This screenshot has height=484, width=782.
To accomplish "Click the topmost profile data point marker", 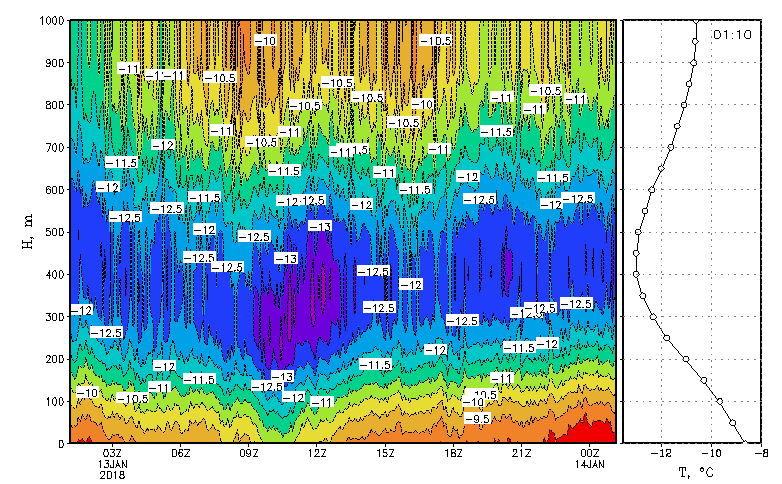I will (x=694, y=20).
